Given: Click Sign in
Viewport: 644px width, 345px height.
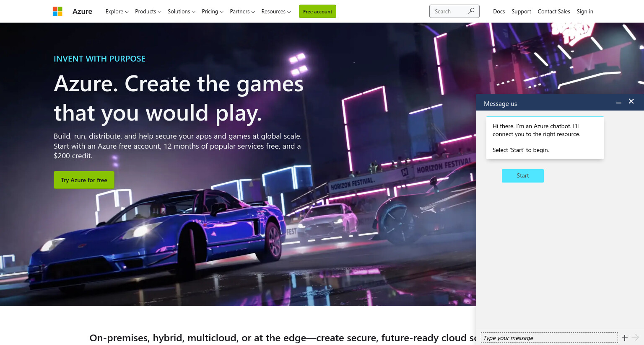Looking at the screenshot, I should [x=585, y=11].
